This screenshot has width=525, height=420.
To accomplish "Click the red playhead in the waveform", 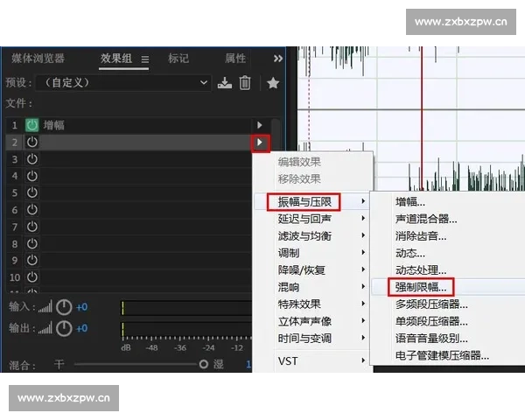I will click(422, 119).
